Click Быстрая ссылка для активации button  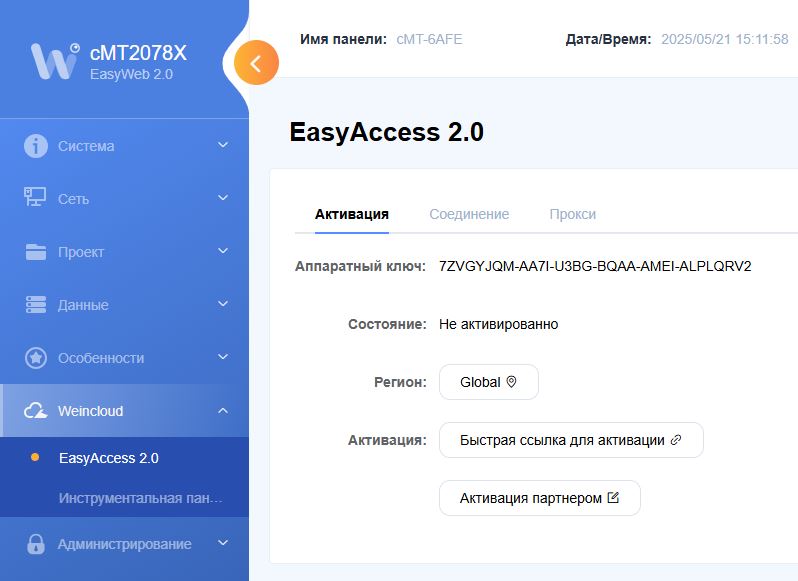571,440
